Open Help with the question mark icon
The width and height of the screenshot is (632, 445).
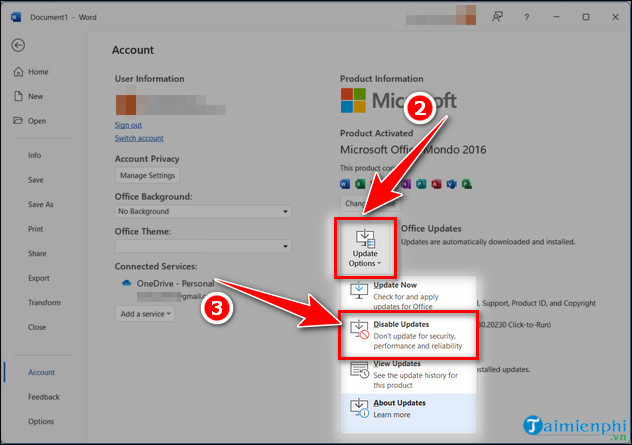point(526,17)
